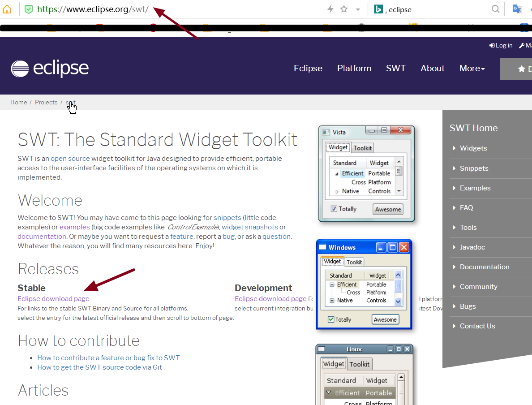Click the Windows widget screenshot image

[364, 284]
